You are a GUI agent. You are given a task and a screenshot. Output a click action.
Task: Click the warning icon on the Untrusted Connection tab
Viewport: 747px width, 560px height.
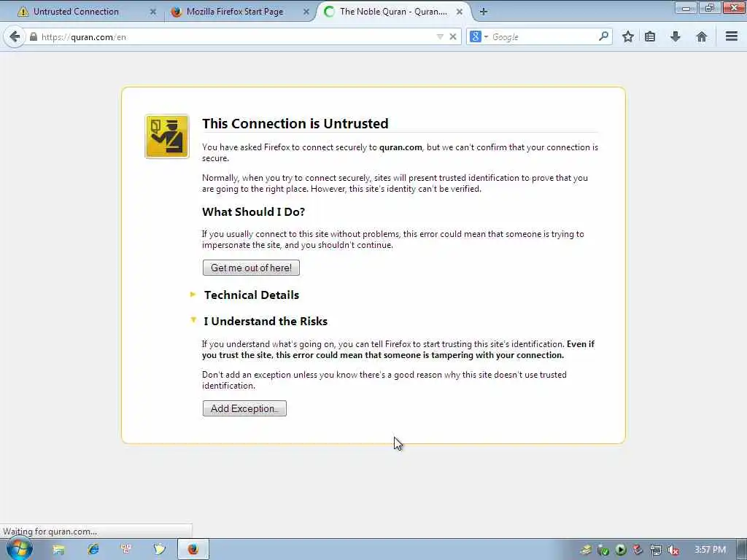pos(23,12)
